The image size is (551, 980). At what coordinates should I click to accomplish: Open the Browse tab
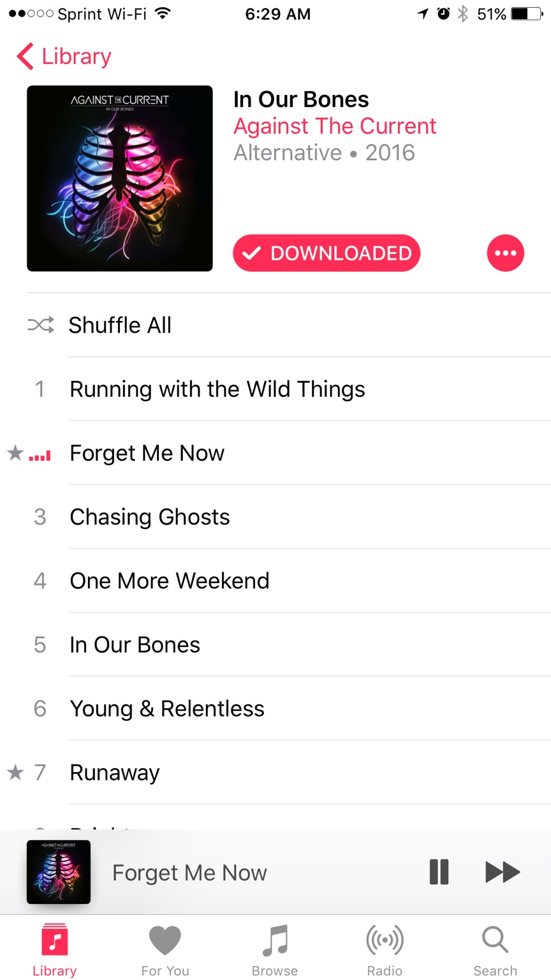point(275,951)
